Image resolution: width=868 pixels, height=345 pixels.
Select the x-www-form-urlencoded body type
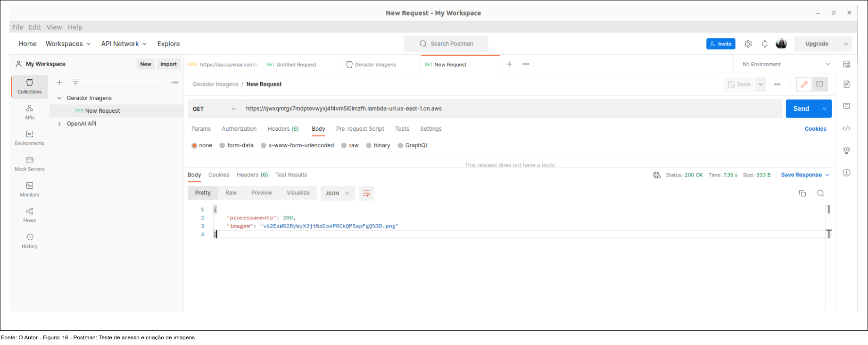click(298, 145)
